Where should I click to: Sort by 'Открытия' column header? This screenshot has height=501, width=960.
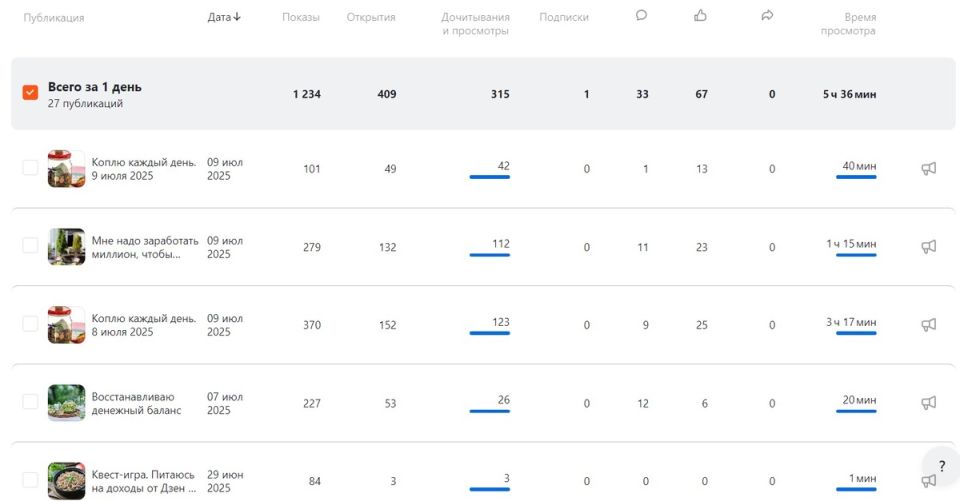371,18
